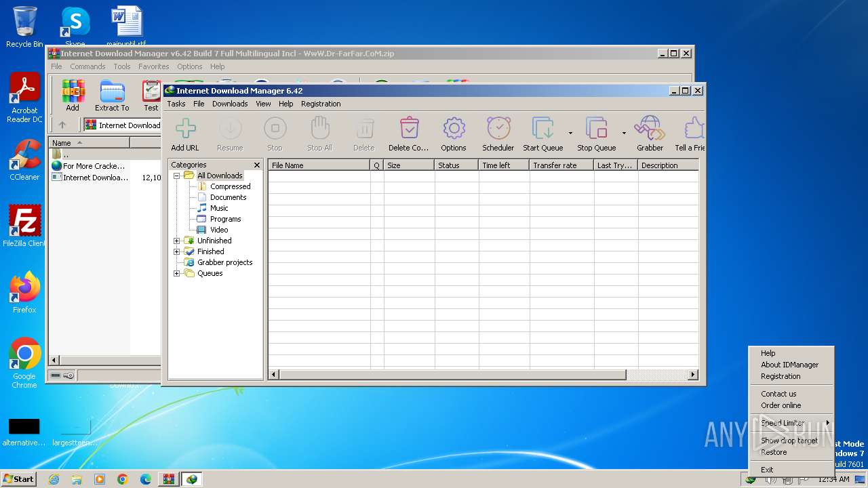
Task: Collapse the All Downloads tree node
Action: 177,176
